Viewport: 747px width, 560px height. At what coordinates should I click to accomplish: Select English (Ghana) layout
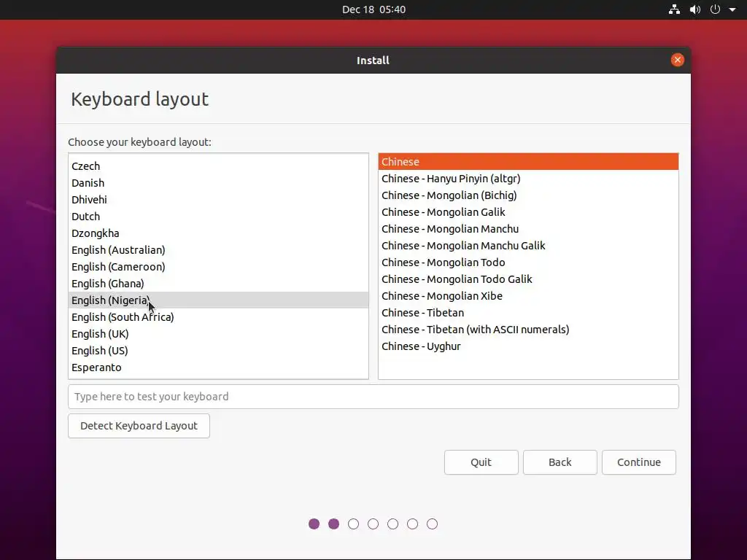pyautogui.click(x=218, y=284)
